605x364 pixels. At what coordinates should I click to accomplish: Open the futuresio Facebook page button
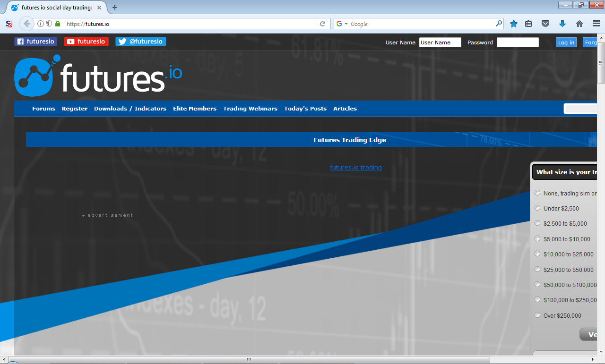35,42
